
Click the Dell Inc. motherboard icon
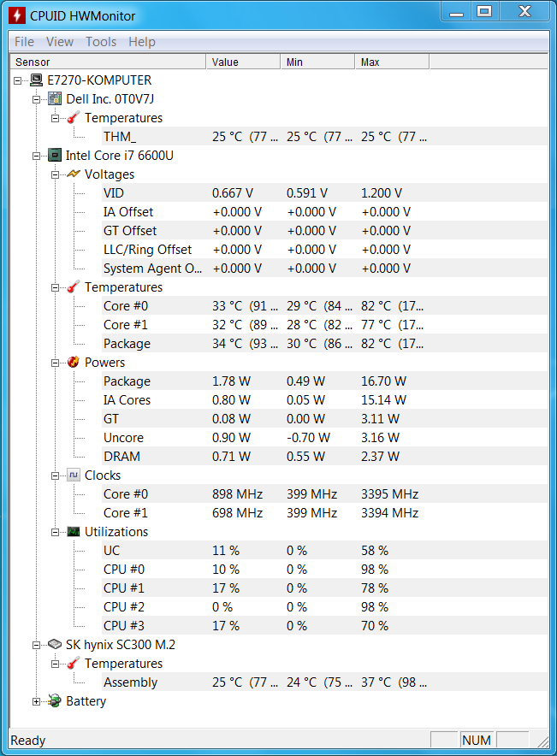tap(55, 99)
